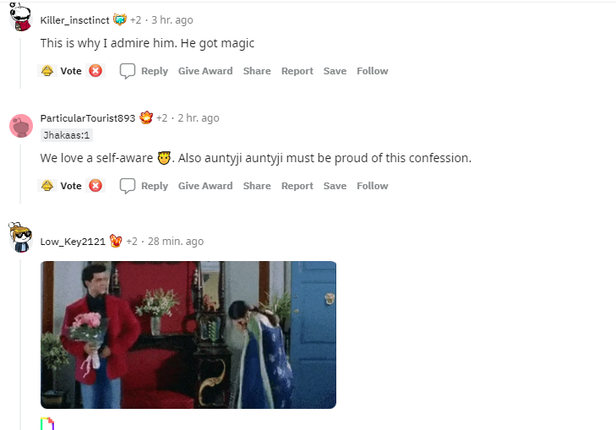Screen dimensions: 616x430
Task: Follow ParticularTourist893's comment thread
Action: point(372,186)
